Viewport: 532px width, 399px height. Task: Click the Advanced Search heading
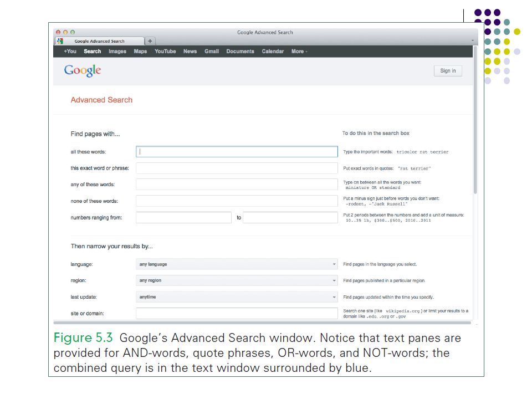[101, 100]
